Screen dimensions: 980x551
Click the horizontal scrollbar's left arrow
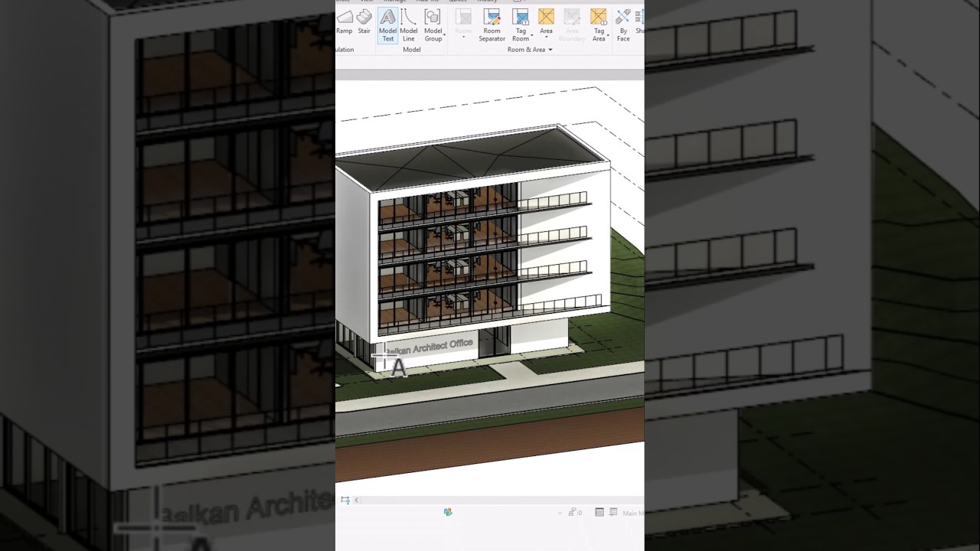pyautogui.click(x=356, y=500)
